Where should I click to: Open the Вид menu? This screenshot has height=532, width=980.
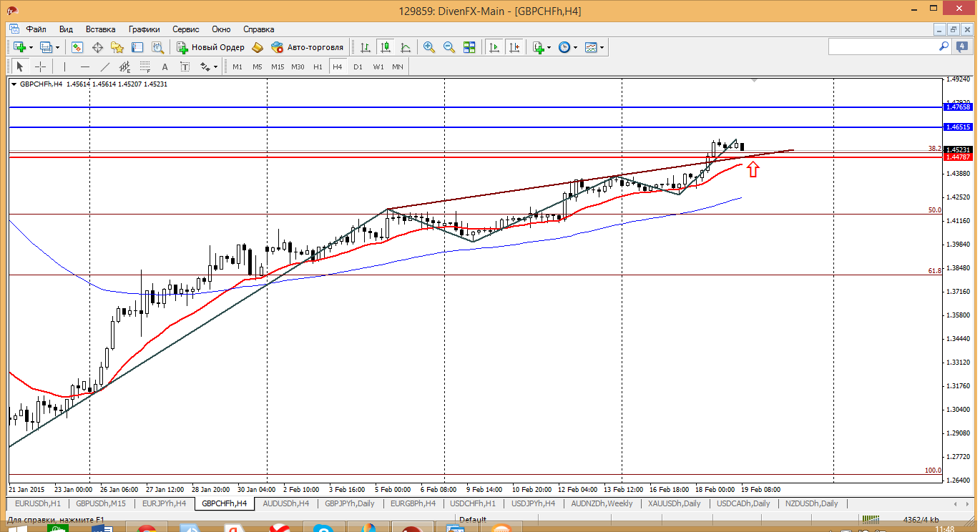tap(66, 29)
